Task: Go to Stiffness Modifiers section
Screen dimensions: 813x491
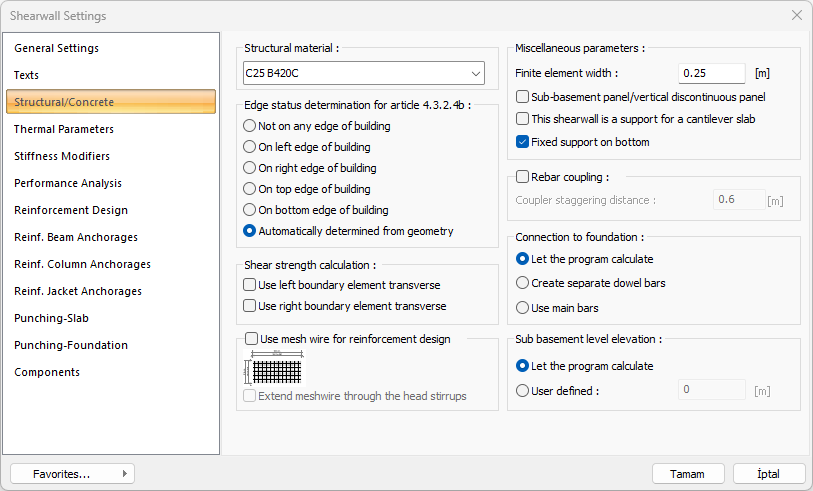Action: 62,156
